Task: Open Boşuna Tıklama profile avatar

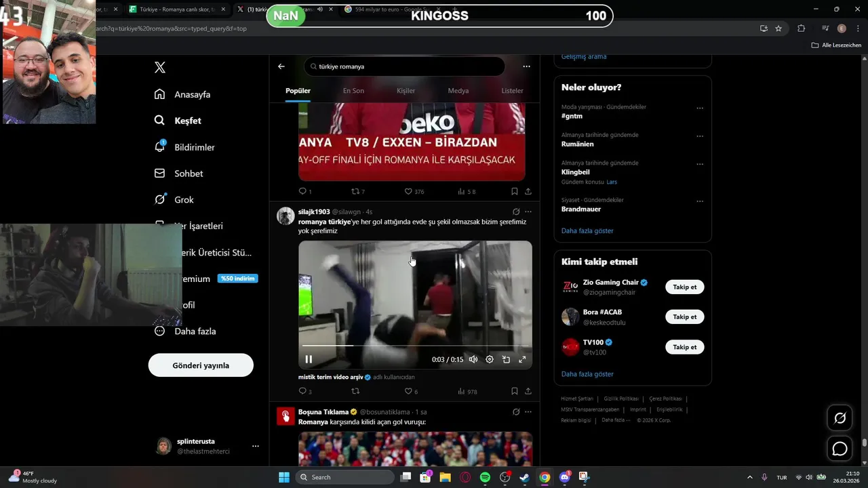Action: pyautogui.click(x=285, y=415)
